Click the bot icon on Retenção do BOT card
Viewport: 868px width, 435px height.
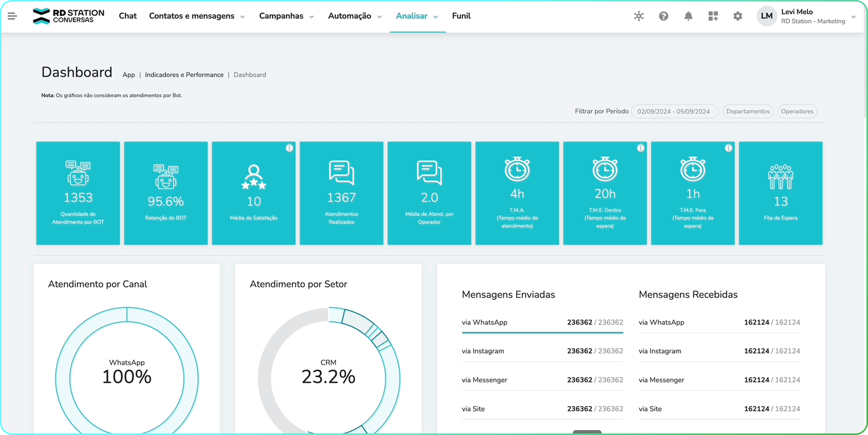pyautogui.click(x=166, y=177)
